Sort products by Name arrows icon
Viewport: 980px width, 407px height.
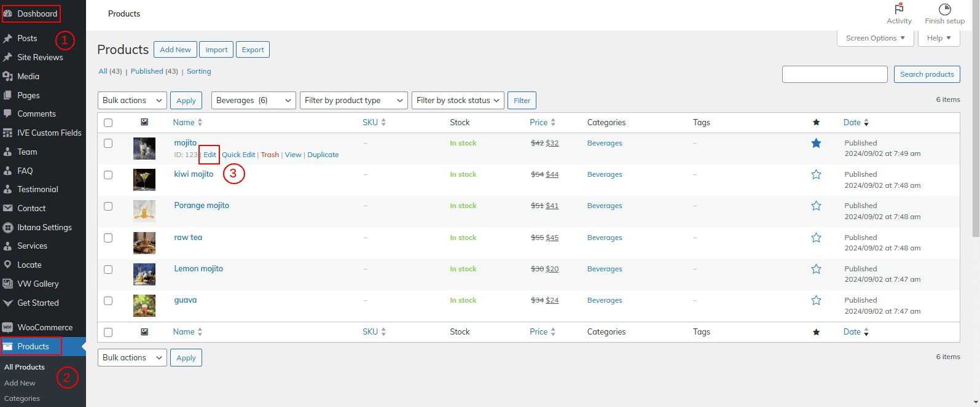[x=200, y=123]
